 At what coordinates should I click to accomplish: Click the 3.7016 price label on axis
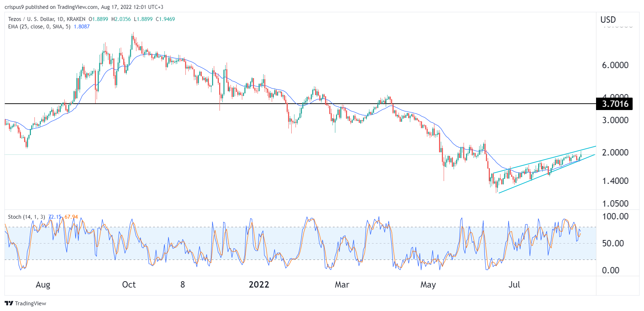pyautogui.click(x=615, y=104)
